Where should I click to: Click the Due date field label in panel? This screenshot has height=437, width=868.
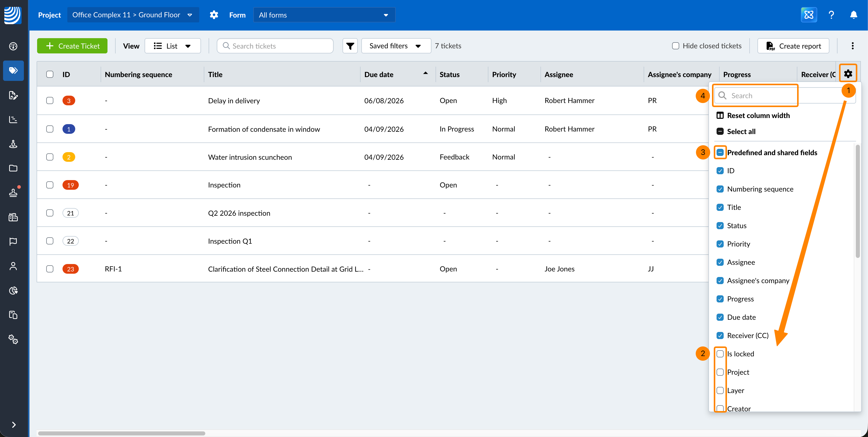point(741,317)
